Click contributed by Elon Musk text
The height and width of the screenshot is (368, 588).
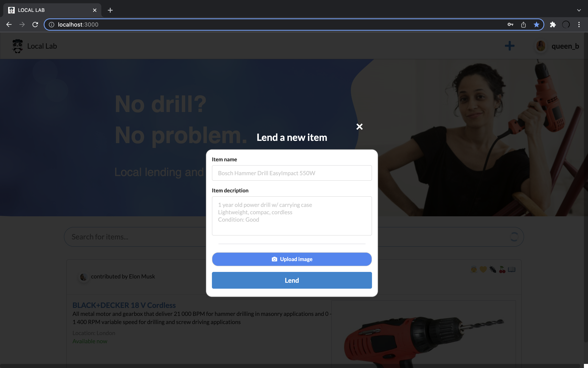point(123,276)
